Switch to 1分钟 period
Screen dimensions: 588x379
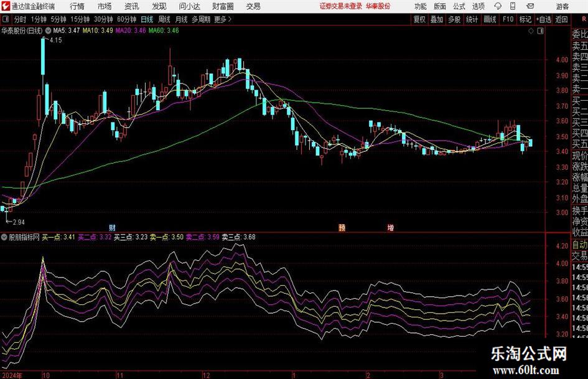[x=39, y=19]
